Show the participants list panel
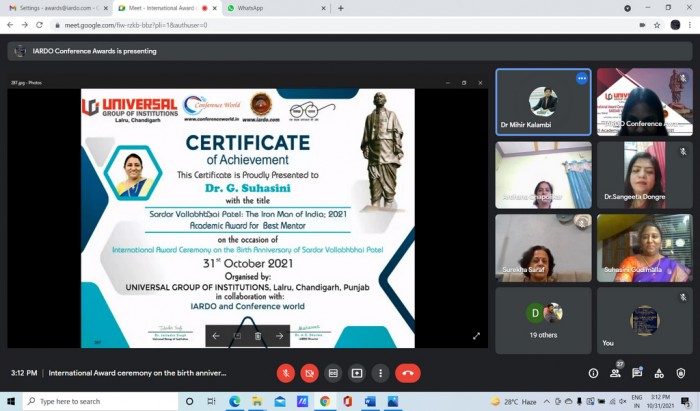The width and height of the screenshot is (700, 411). tap(615, 373)
